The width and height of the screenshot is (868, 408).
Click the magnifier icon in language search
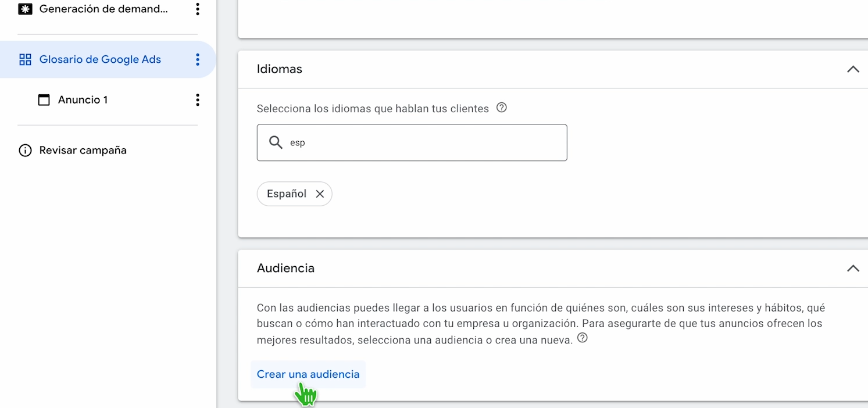pyautogui.click(x=276, y=142)
